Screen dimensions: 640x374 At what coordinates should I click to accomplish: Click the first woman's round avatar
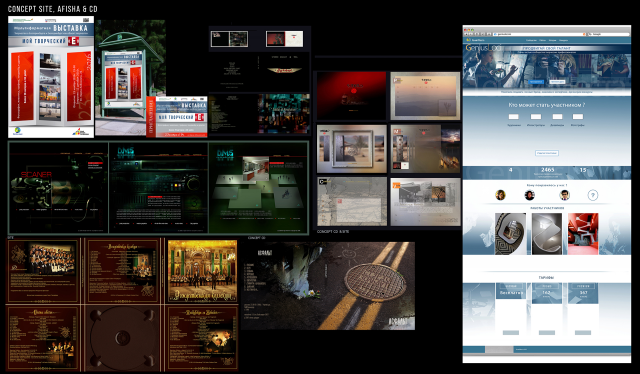[500, 195]
